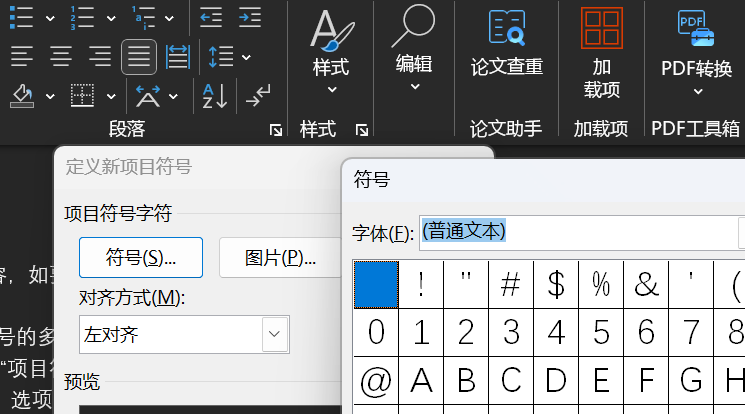Select the letter G symbol
745x414 pixels.
[691, 381]
